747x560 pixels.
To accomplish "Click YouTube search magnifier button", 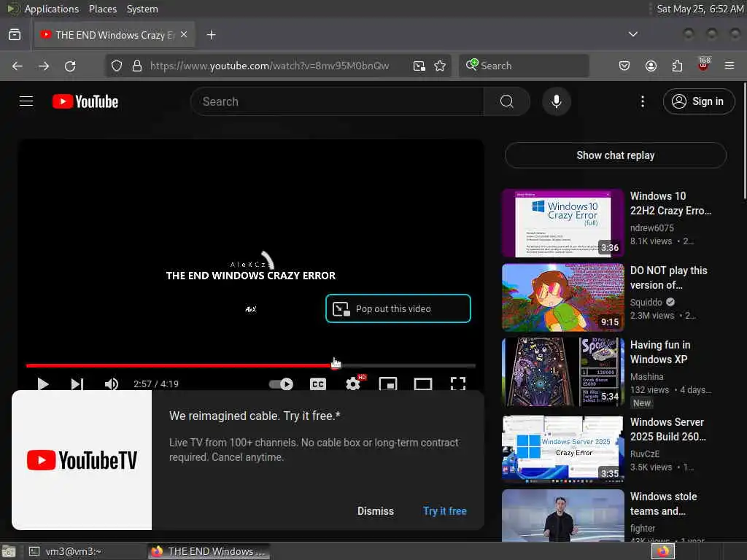I will point(507,101).
